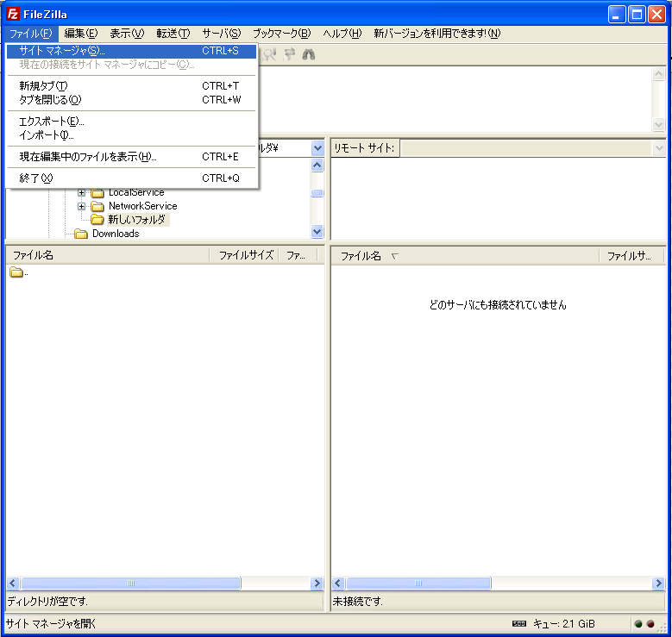Open the サーバ(S) menu

[221, 34]
